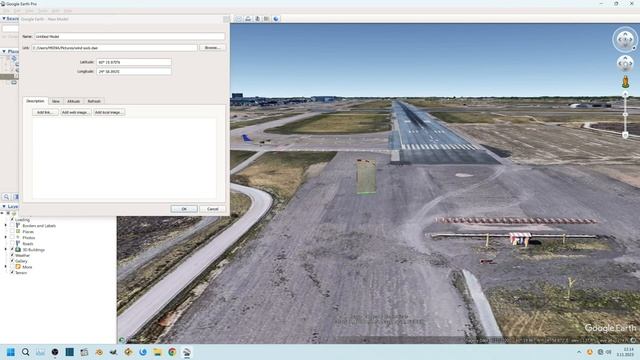This screenshot has width=640, height=360.
Task: Uncheck the Terrain layer
Action: coord(12,272)
